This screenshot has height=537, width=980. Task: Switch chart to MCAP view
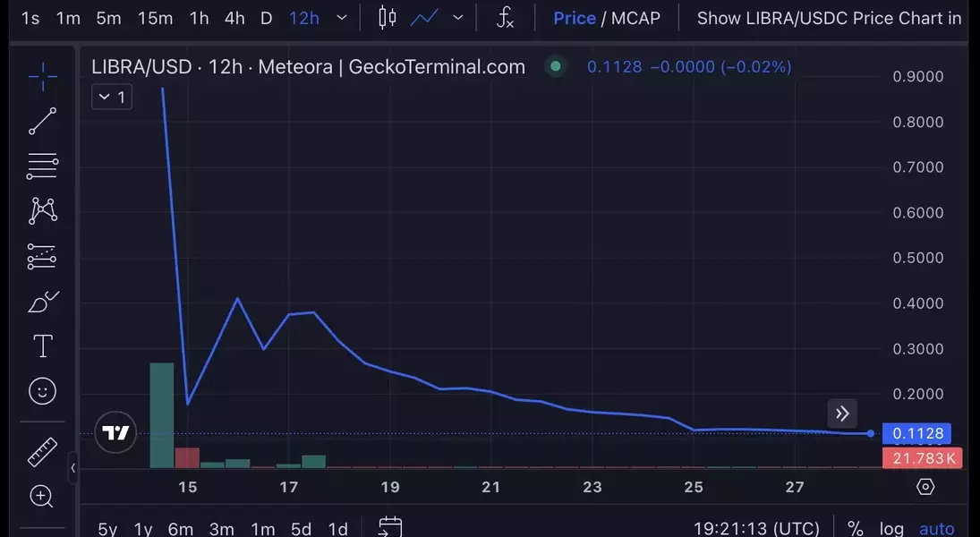(635, 18)
